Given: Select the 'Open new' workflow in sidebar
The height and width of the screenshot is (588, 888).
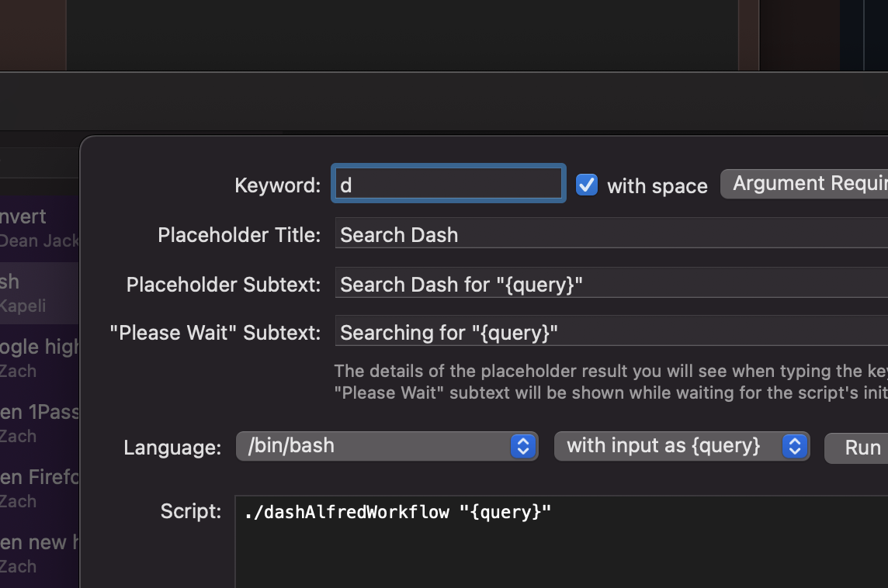Looking at the screenshot, I should tap(39, 553).
